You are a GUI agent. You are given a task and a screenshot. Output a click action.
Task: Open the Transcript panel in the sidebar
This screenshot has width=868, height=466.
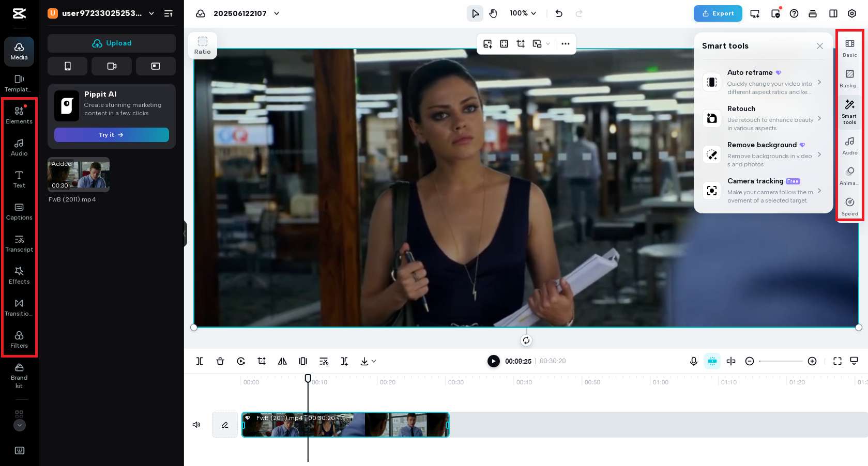tap(19, 243)
